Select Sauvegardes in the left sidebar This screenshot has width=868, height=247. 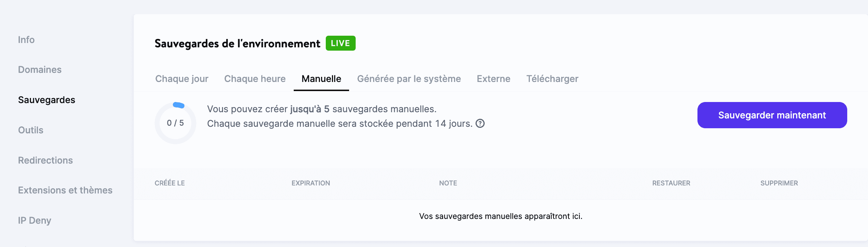coord(46,99)
